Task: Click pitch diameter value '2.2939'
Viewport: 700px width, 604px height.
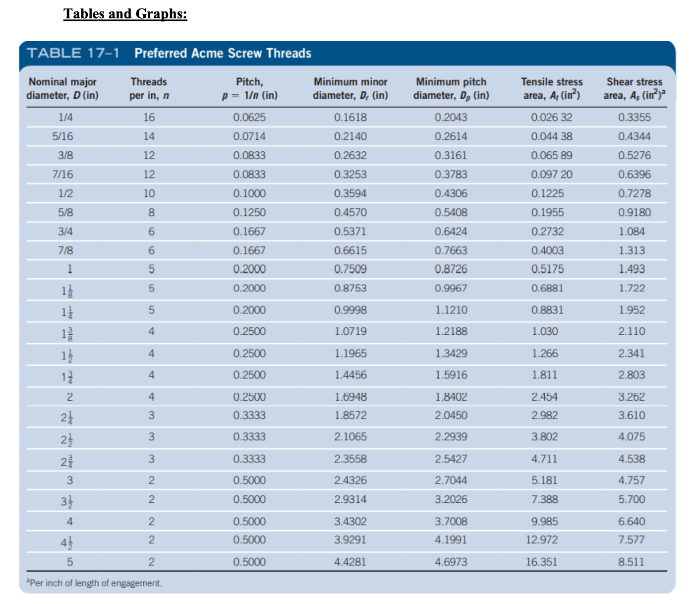Action: [451, 437]
